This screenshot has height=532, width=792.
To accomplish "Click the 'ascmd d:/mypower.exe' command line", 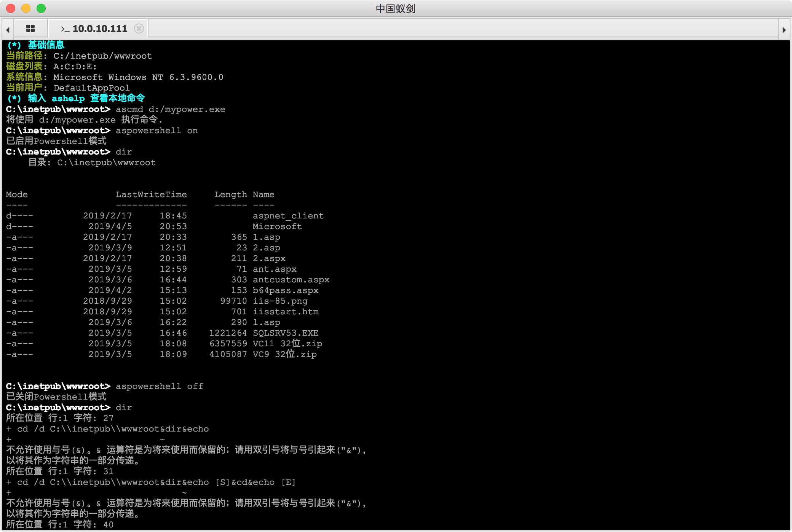I will pyautogui.click(x=170, y=109).
